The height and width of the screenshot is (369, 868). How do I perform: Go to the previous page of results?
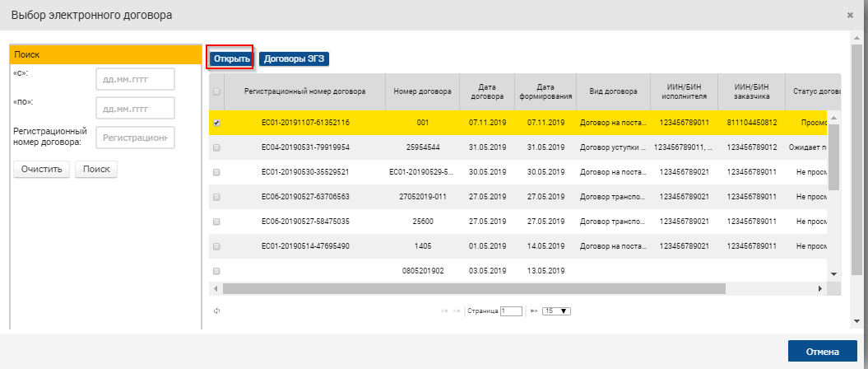tap(456, 311)
